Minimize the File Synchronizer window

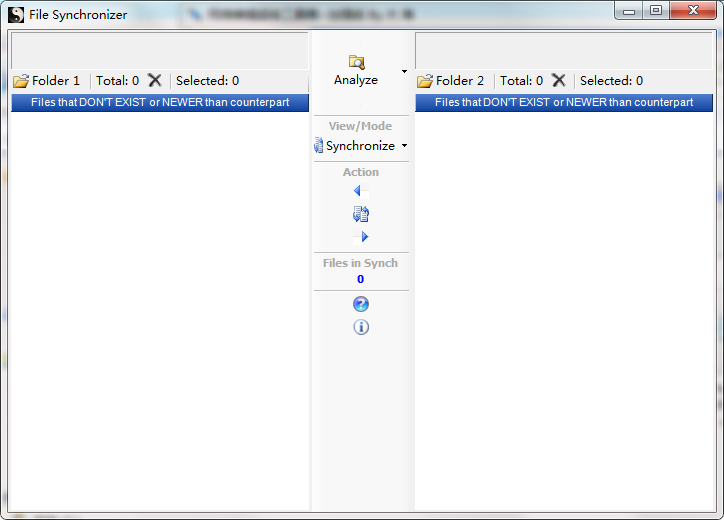[x=628, y=11]
